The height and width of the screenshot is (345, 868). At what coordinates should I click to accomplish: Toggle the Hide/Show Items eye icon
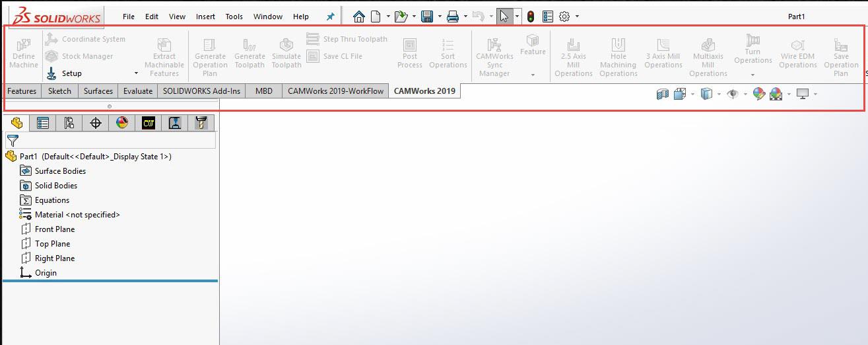coord(732,95)
